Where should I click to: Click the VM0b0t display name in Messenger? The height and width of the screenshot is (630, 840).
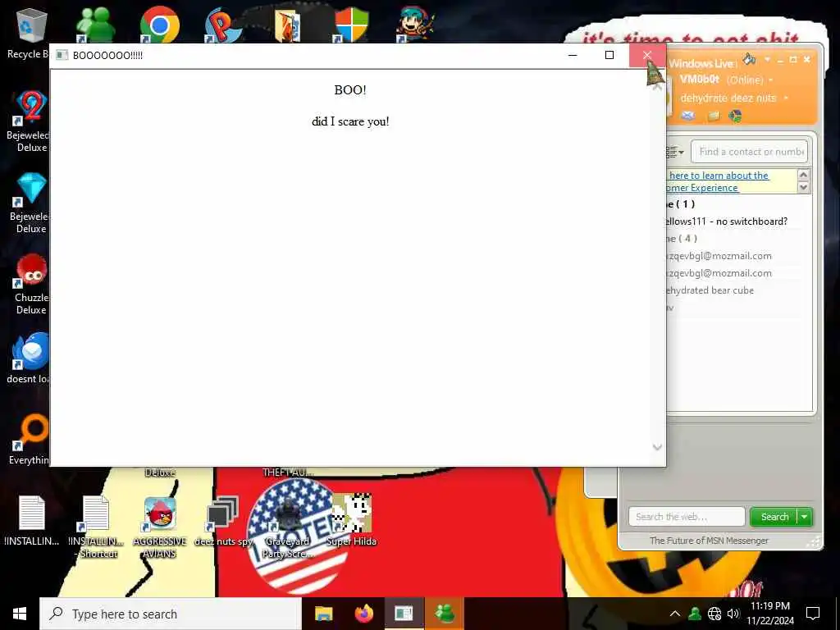(699, 80)
